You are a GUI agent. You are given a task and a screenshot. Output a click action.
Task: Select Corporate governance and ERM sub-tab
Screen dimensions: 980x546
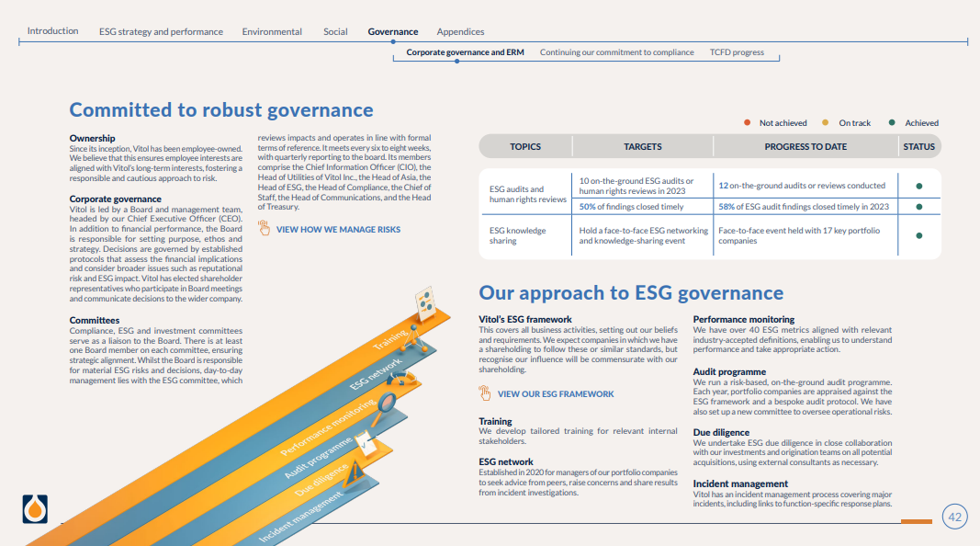click(465, 51)
